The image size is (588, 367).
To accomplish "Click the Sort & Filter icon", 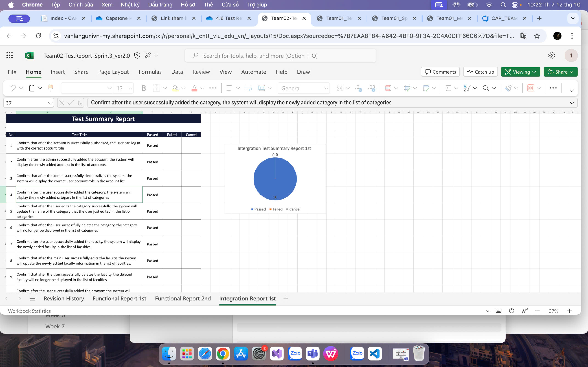I will [467, 88].
